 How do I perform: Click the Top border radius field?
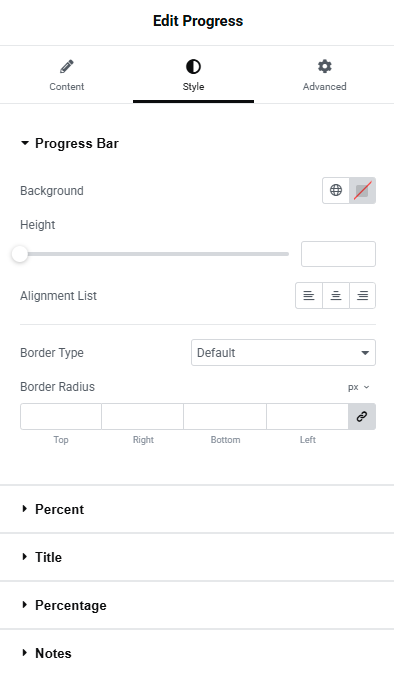click(x=61, y=416)
